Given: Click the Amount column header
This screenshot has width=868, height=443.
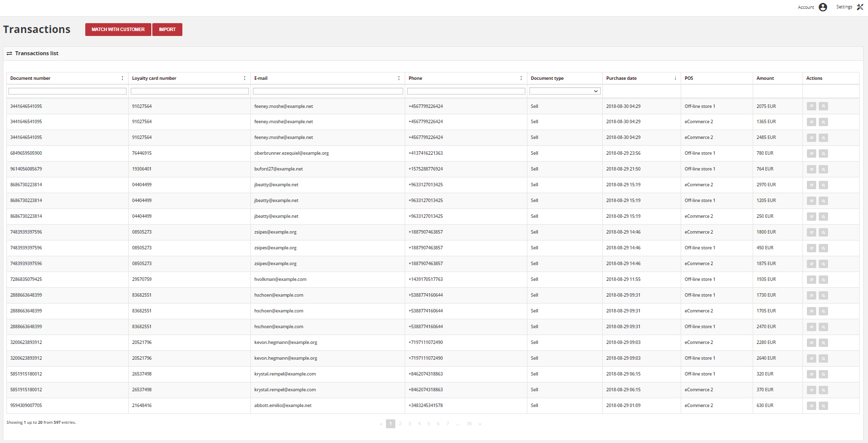Looking at the screenshot, I should 765,78.
